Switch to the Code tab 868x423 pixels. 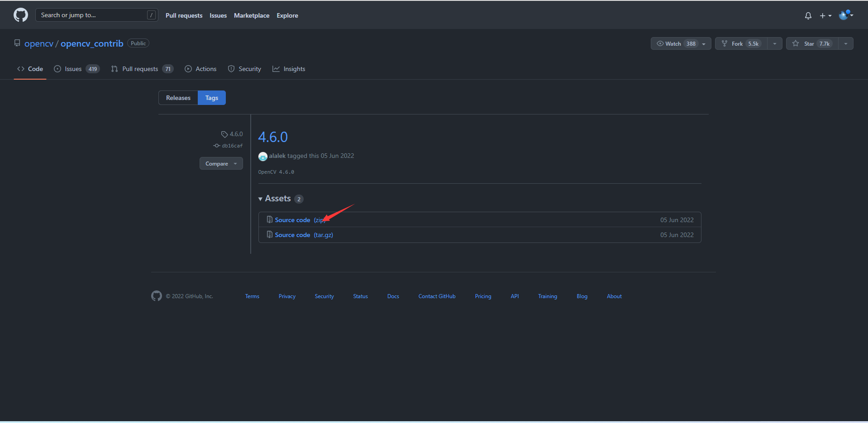pyautogui.click(x=30, y=69)
